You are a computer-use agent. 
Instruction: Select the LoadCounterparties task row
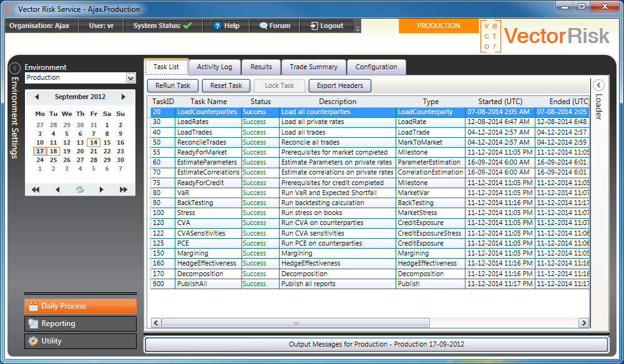point(369,112)
